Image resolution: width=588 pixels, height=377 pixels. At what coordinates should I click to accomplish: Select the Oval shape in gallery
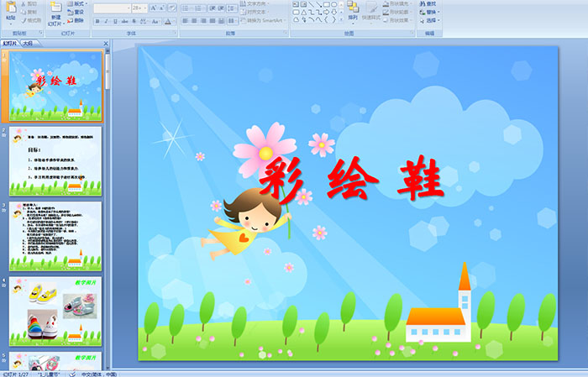[333, 4]
